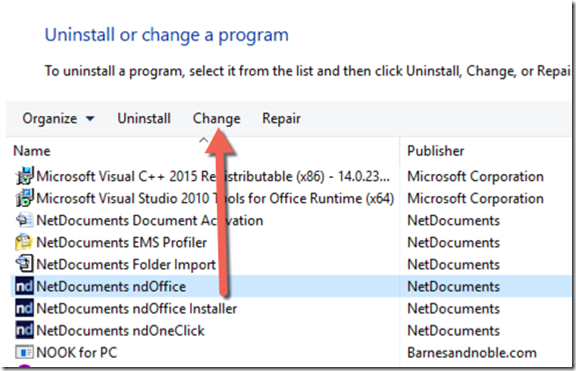The image size is (576, 371).
Task: Sort list by Name column header
Action: [32, 151]
